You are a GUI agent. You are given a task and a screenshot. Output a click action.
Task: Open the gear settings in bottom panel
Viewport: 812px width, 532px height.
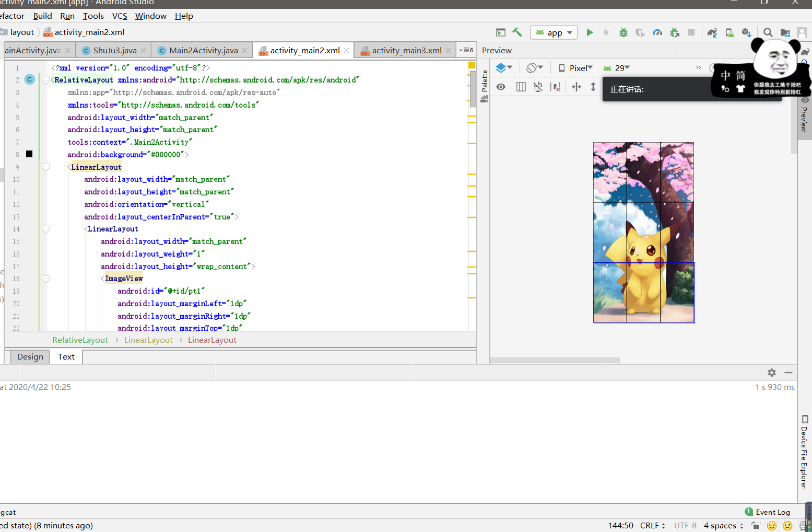click(772, 373)
